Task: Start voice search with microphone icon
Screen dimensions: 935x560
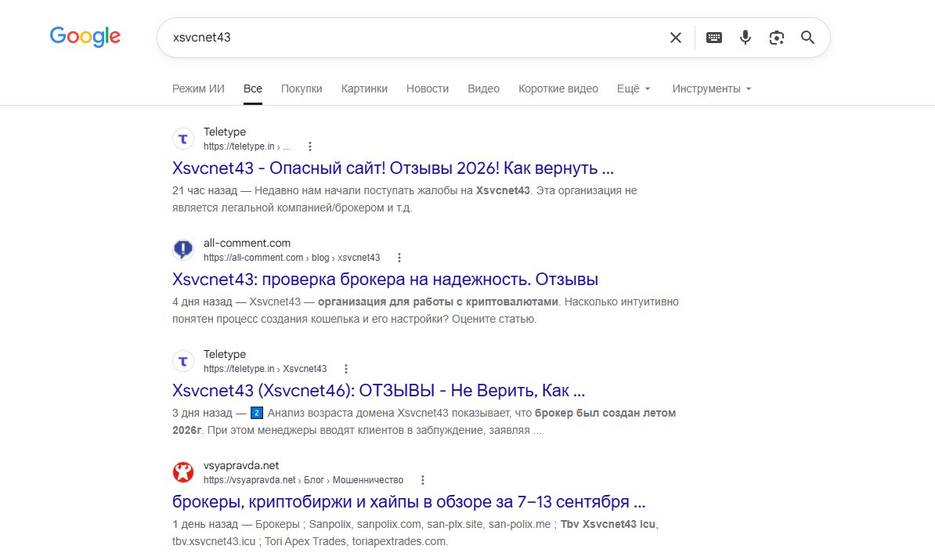Action: [745, 38]
